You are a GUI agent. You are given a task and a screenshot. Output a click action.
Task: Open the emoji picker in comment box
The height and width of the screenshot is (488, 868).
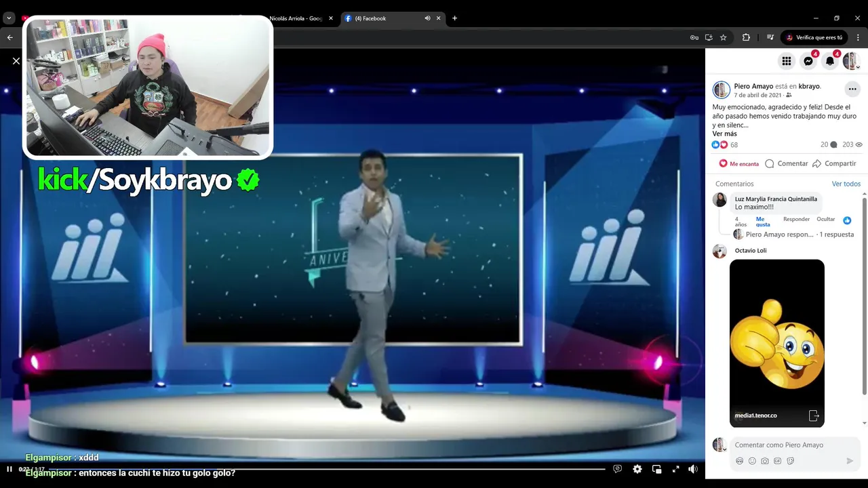(752, 461)
